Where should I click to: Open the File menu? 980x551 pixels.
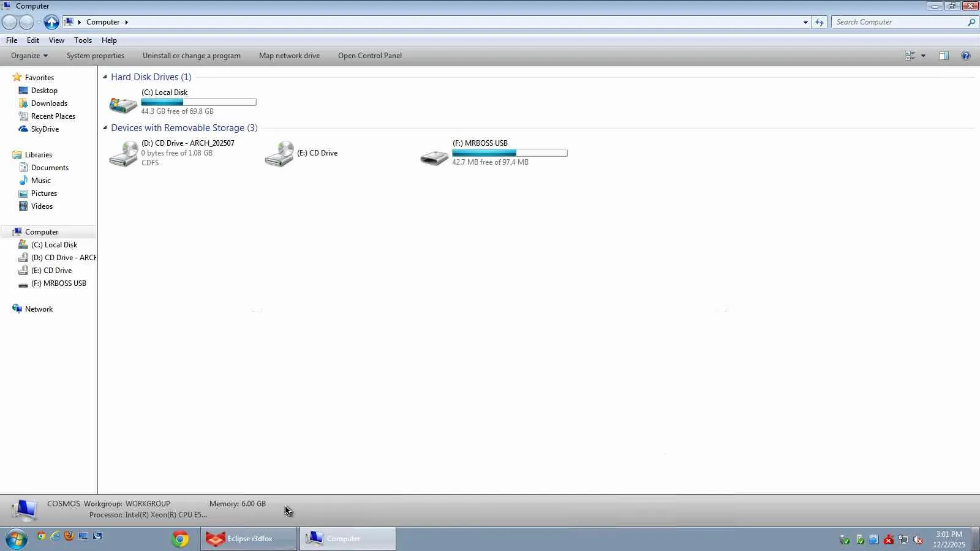click(x=12, y=40)
